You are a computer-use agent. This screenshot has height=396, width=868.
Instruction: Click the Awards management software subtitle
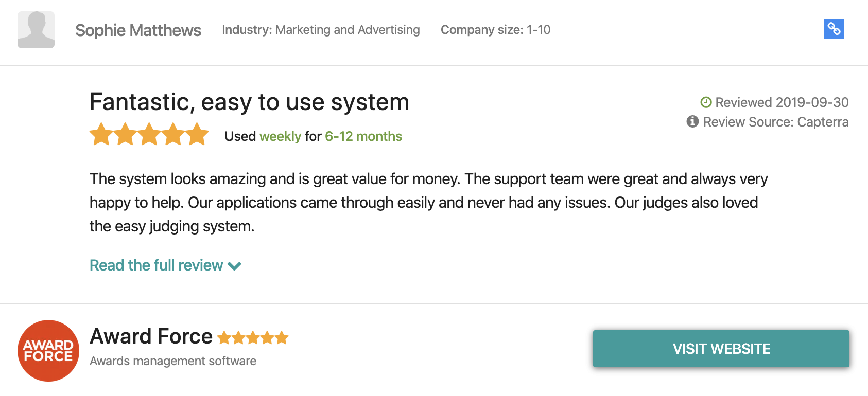pyautogui.click(x=173, y=361)
